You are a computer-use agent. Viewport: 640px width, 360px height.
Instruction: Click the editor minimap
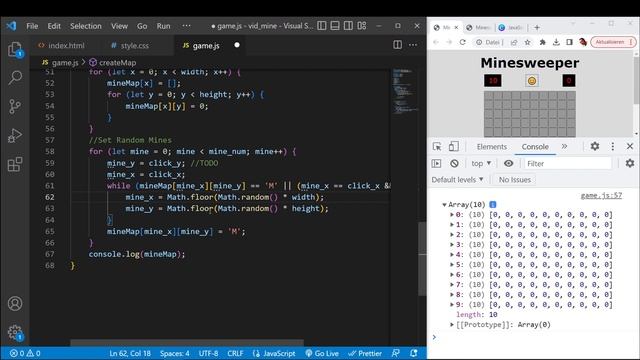click(405, 92)
